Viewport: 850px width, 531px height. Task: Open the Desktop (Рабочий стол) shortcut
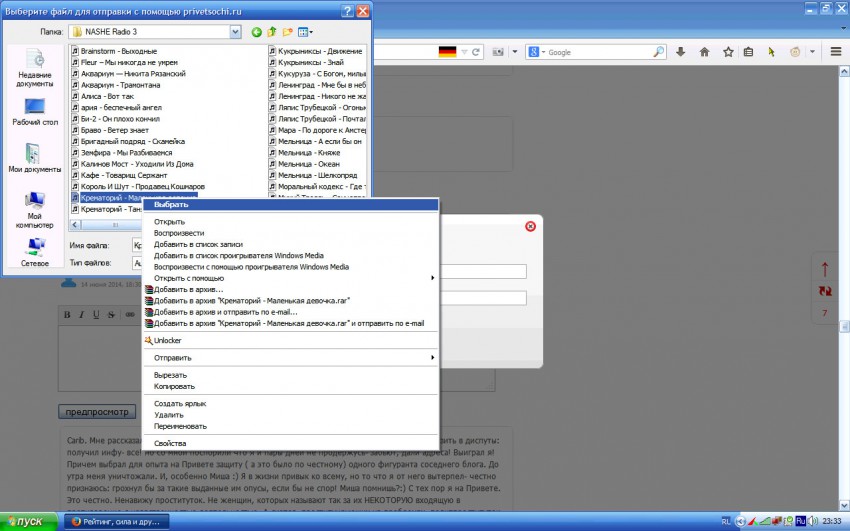click(x=35, y=111)
